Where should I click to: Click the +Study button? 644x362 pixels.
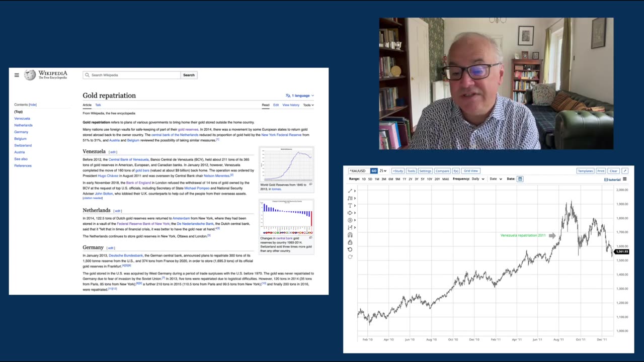click(397, 171)
